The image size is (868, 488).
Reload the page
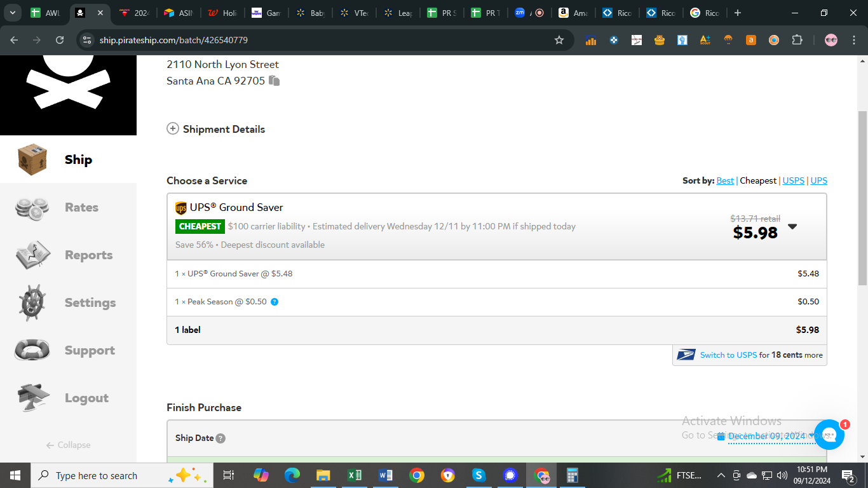point(60,40)
